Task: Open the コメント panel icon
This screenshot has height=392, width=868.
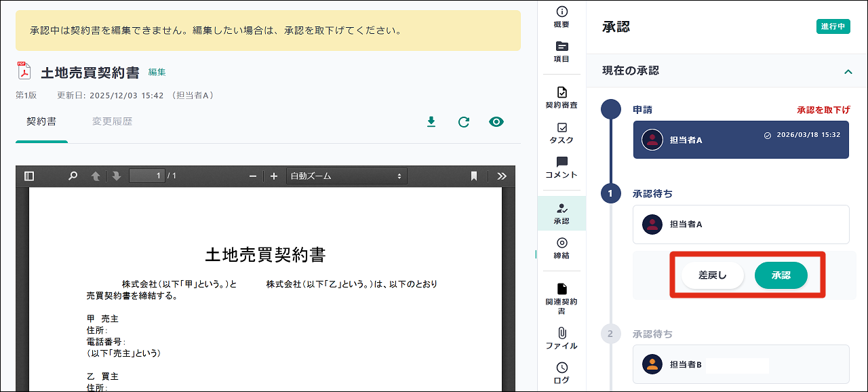Action: point(561,168)
